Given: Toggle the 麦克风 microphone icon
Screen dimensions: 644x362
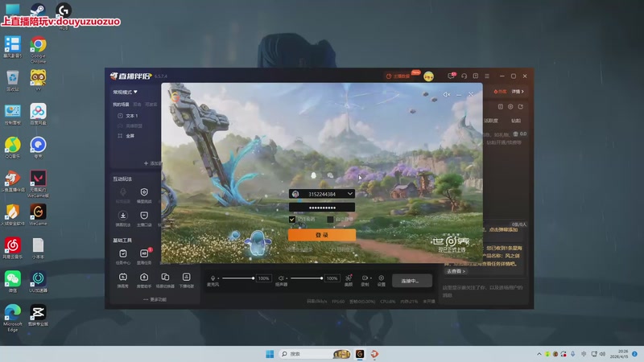Looking at the screenshot, I should pyautogui.click(x=213, y=278).
